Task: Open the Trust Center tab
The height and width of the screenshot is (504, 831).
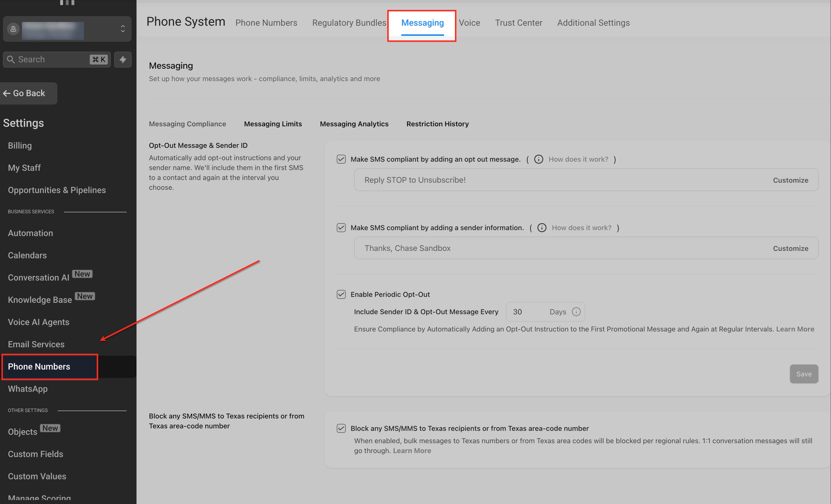Action: [518, 23]
